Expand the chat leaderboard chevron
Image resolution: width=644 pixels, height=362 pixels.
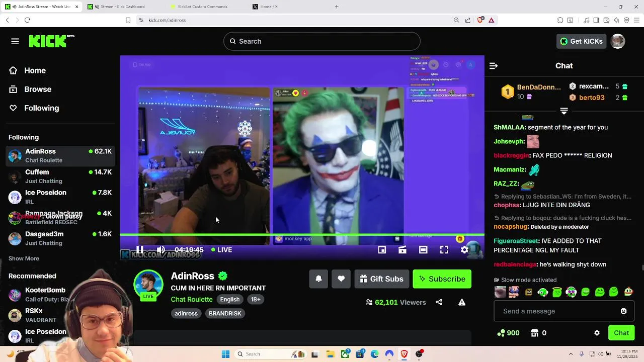564,111
